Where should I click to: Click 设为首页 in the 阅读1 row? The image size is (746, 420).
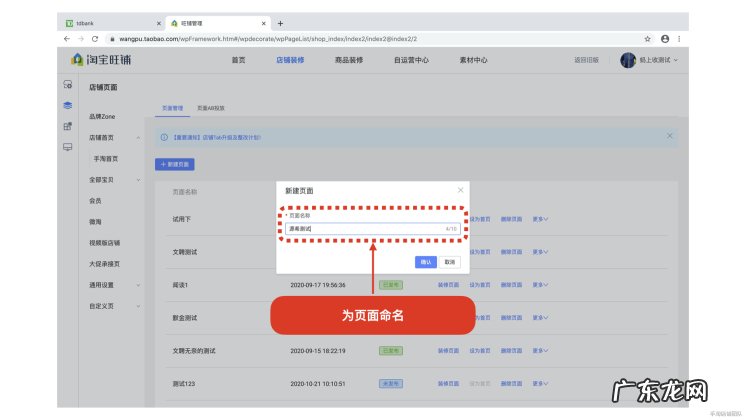tap(480, 285)
